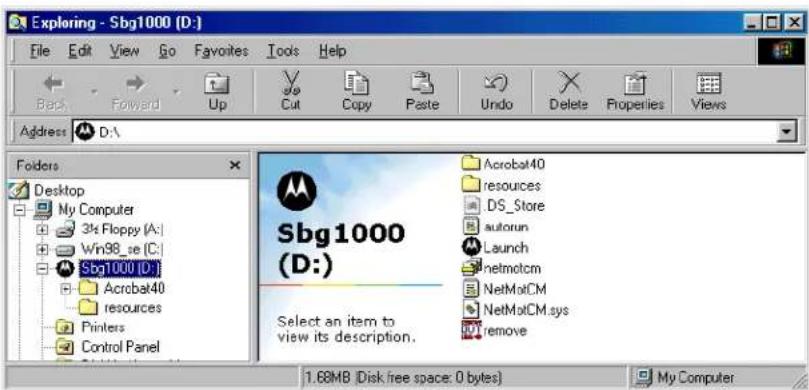
Task: Maximize the Exploring window
Action: (772, 23)
